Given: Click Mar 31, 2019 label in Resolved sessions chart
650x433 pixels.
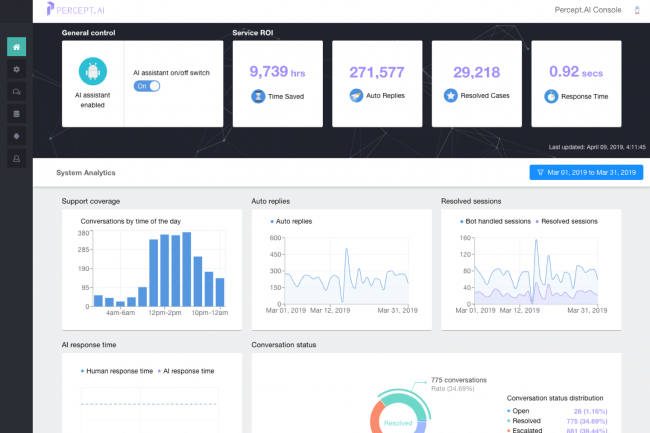Looking at the screenshot, I should click(587, 310).
